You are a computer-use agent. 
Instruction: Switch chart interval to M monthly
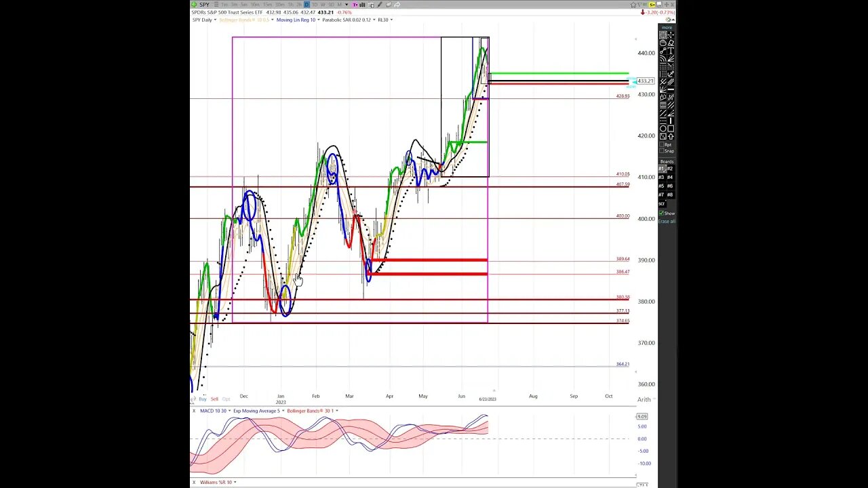point(340,4)
